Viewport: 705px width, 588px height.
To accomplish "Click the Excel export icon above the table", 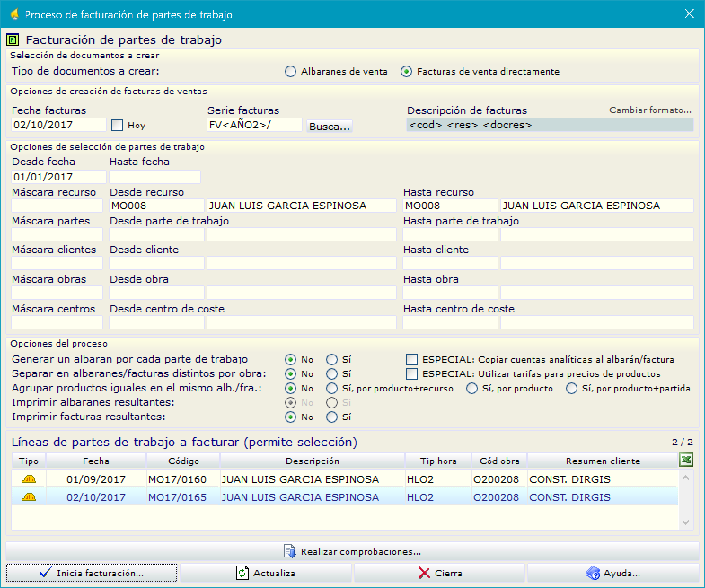I will click(x=686, y=460).
